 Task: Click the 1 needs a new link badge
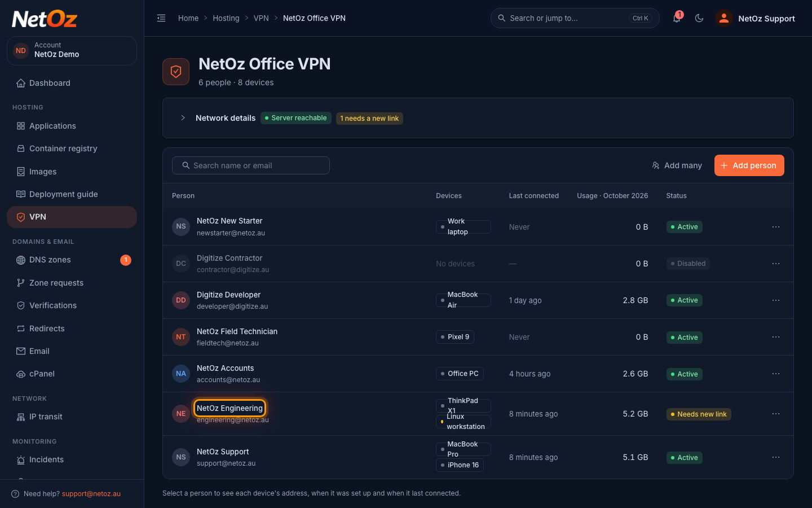coord(369,119)
